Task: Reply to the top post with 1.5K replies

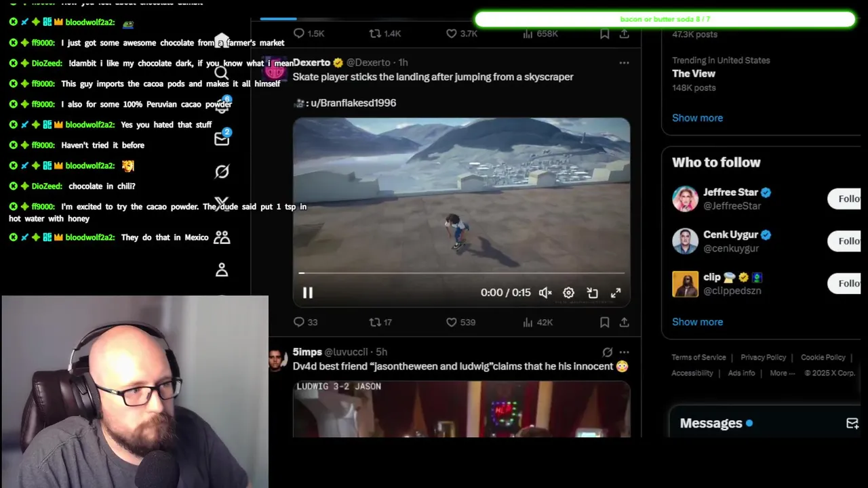Action: click(309, 33)
